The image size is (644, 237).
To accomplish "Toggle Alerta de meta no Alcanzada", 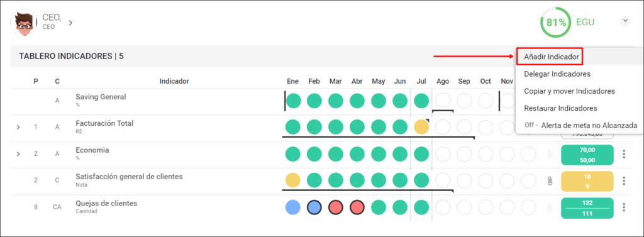I will pyautogui.click(x=580, y=125).
